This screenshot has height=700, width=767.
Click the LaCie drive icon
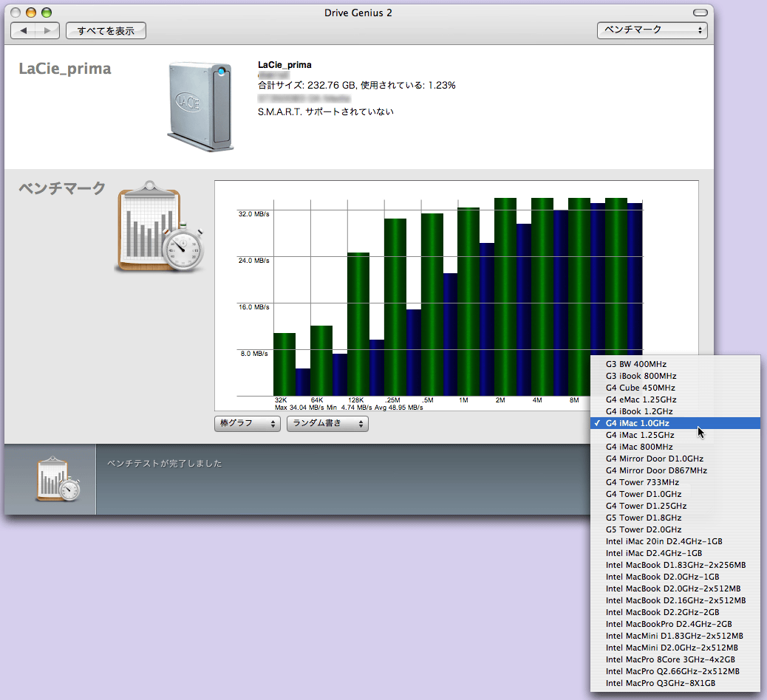pyautogui.click(x=200, y=106)
